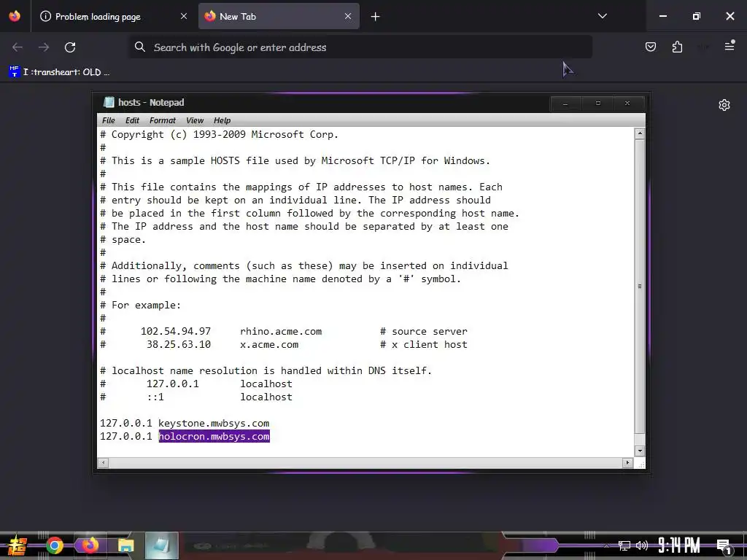747x560 pixels.
Task: Open Notepad Edit menu
Action: coord(132,120)
